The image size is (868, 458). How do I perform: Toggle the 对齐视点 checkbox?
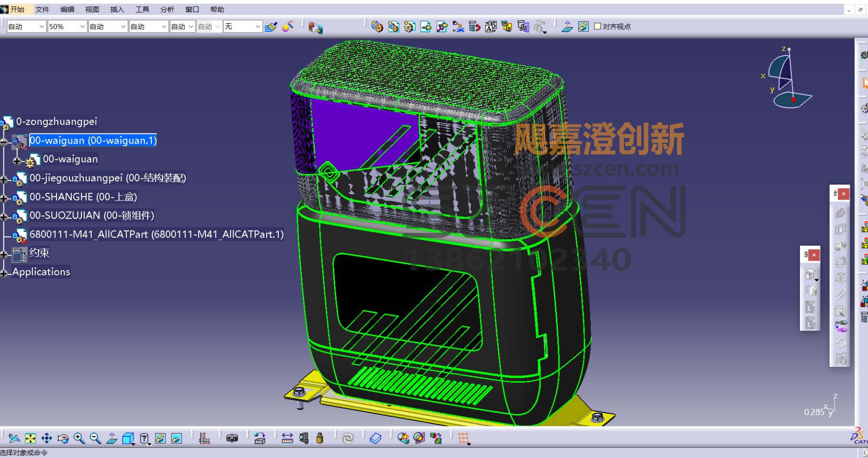(x=597, y=27)
